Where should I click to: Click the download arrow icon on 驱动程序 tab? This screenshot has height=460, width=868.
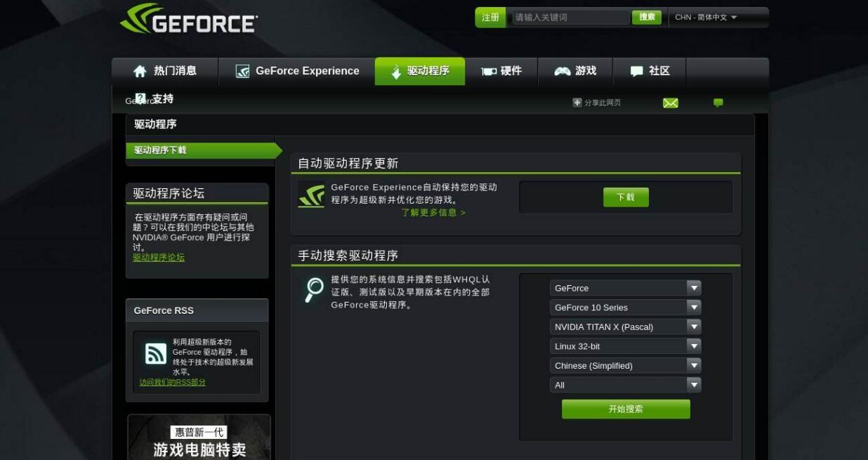coord(396,72)
